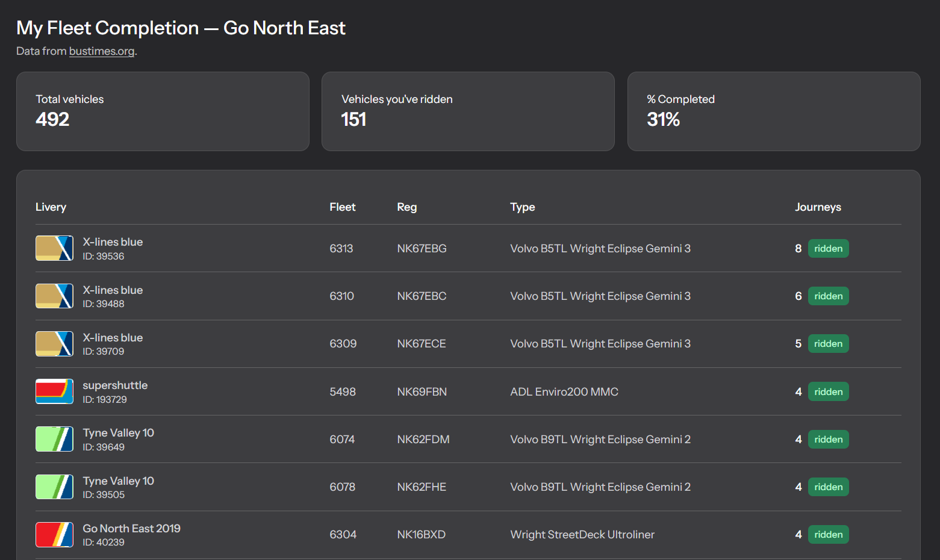The width and height of the screenshot is (940, 560).
Task: Click the Reg column header
Action: pyautogui.click(x=406, y=207)
